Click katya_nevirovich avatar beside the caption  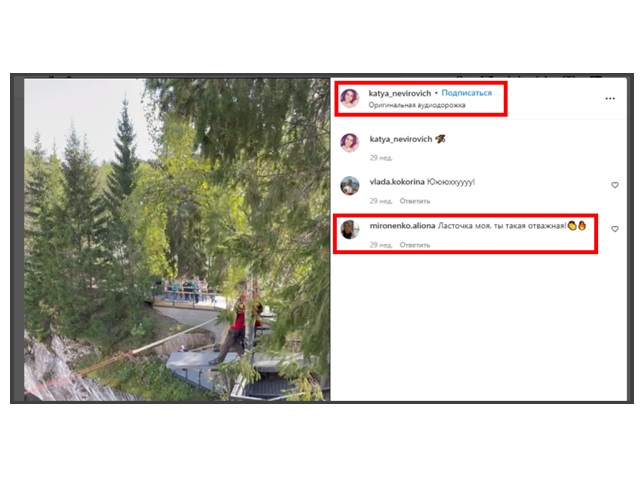coord(350,143)
